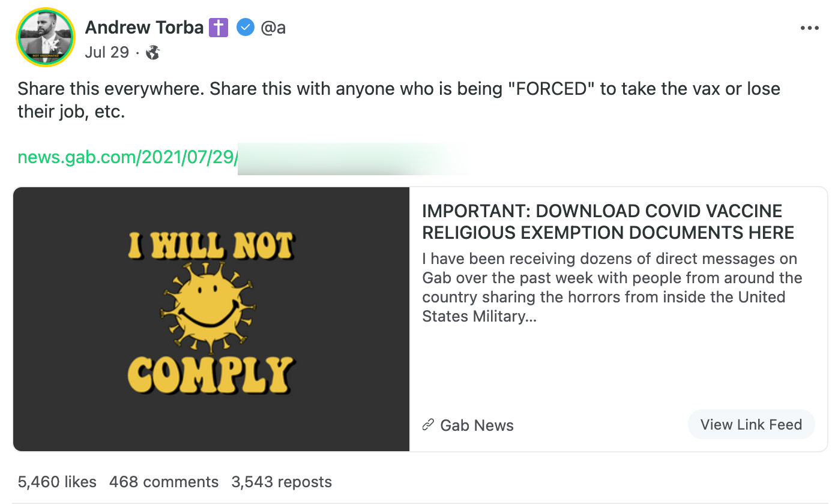
Task: Click the Andrew Torba display name
Action: 144,28
